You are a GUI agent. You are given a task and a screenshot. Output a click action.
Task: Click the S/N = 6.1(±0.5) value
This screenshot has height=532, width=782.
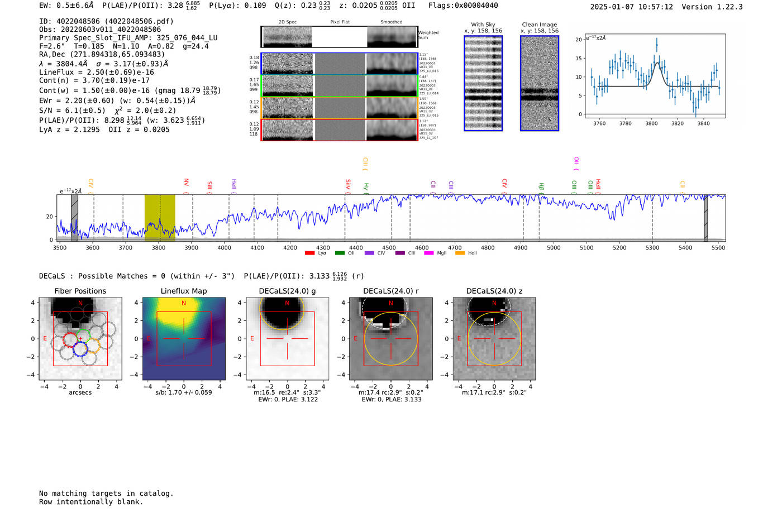pos(72,110)
